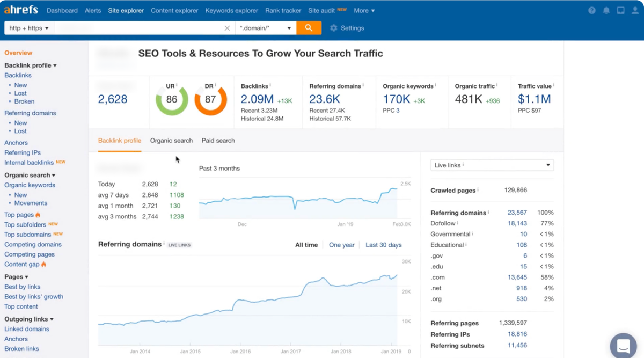Collapse the Outgoing links sidebar section
The image size is (644, 358).
click(29, 319)
